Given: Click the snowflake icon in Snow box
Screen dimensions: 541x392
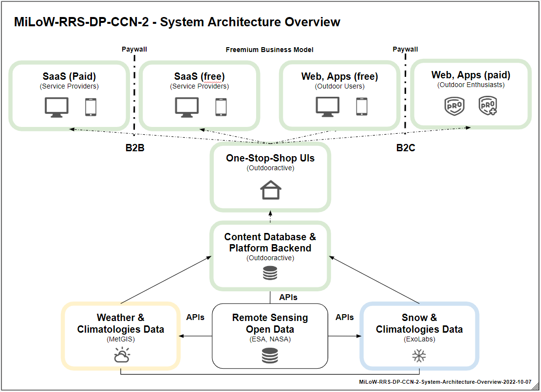Looking at the screenshot, I should pos(419,356).
